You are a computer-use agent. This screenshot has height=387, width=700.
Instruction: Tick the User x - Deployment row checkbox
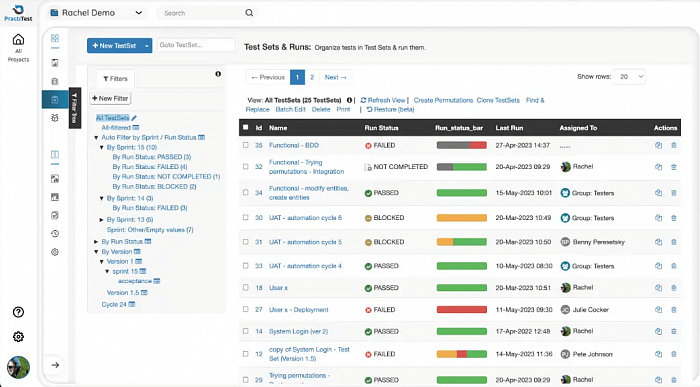pos(246,309)
